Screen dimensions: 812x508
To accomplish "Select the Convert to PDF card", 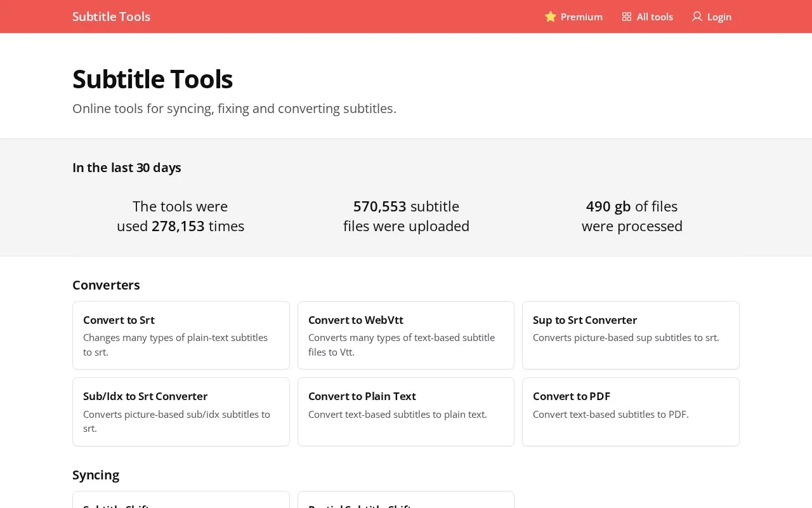I will tap(631, 411).
